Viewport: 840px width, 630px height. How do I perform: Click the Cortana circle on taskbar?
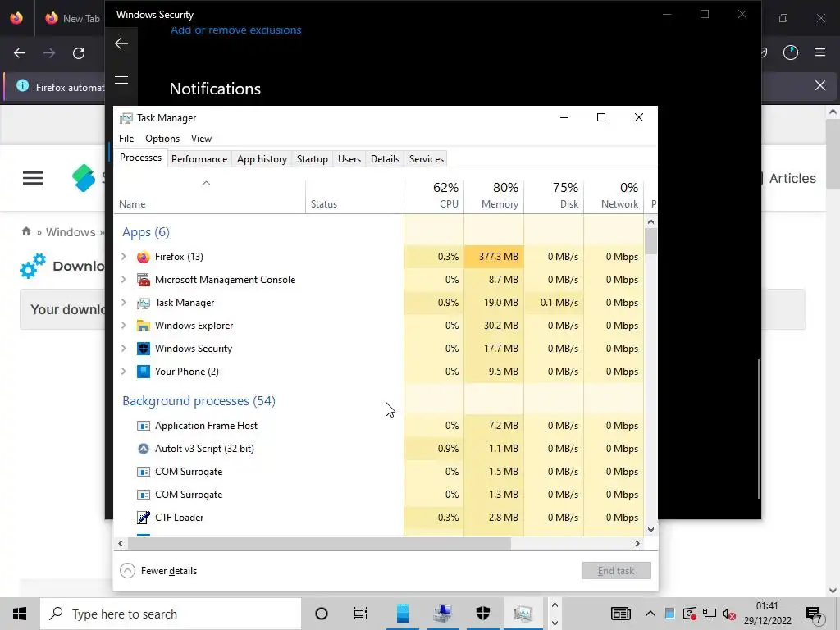(x=321, y=614)
